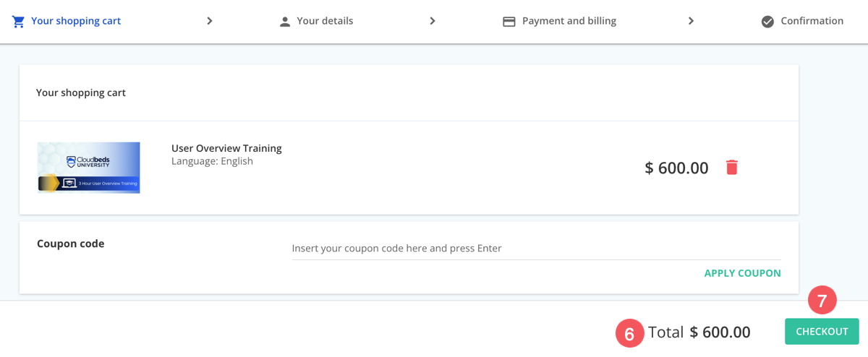Click the Cloudbeds University course thumbnail
The width and height of the screenshot is (868, 357).
point(89,168)
